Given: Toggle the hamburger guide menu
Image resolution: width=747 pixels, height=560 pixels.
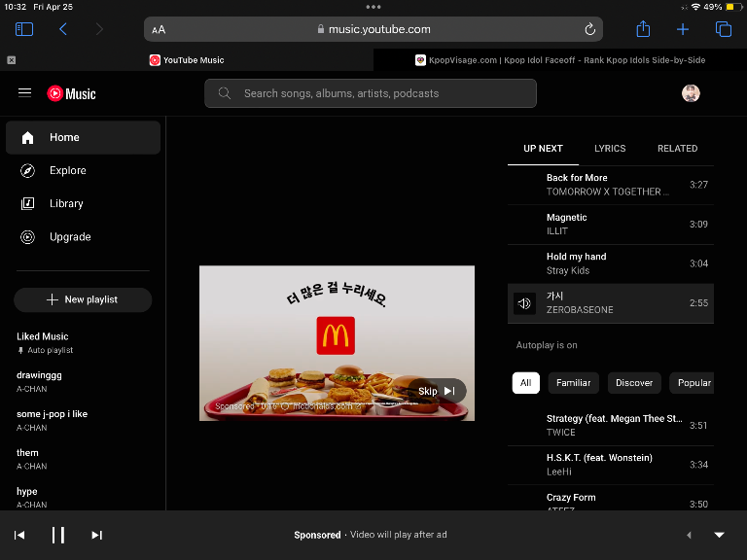Looking at the screenshot, I should (x=24, y=93).
